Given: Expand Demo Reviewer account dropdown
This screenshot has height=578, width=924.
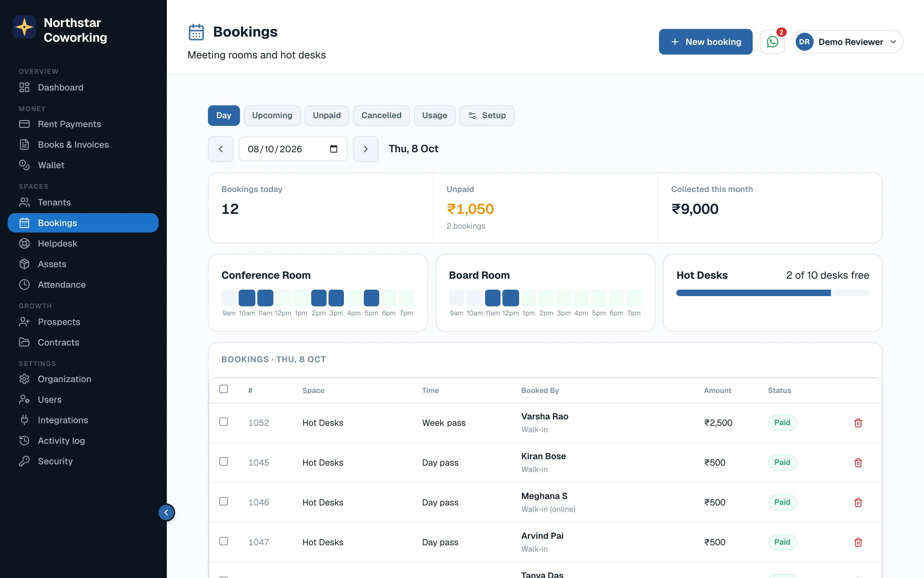Looking at the screenshot, I should [848, 42].
